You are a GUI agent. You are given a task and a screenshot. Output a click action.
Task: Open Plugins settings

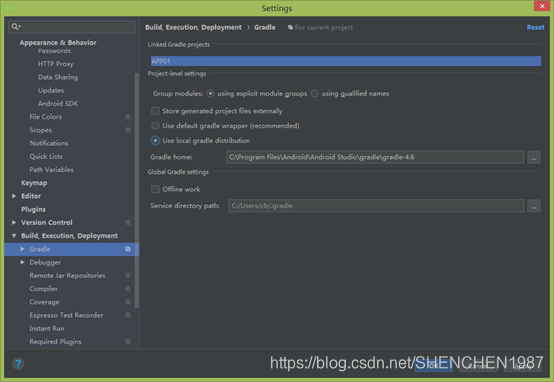tap(33, 209)
